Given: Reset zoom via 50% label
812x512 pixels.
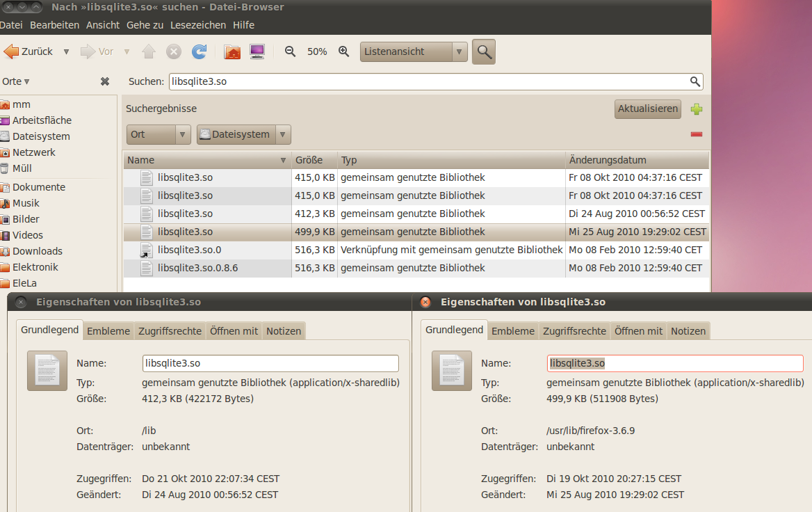Looking at the screenshot, I should tap(317, 51).
